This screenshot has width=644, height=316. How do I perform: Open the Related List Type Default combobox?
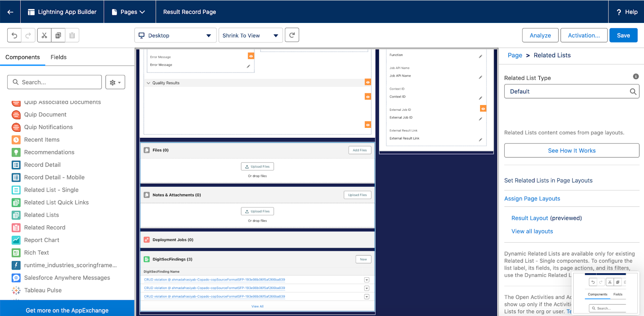coord(572,91)
